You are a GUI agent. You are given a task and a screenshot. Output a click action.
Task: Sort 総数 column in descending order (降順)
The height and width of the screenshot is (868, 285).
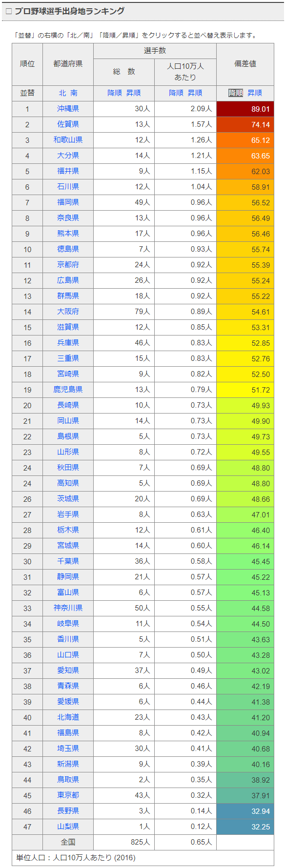(115, 93)
